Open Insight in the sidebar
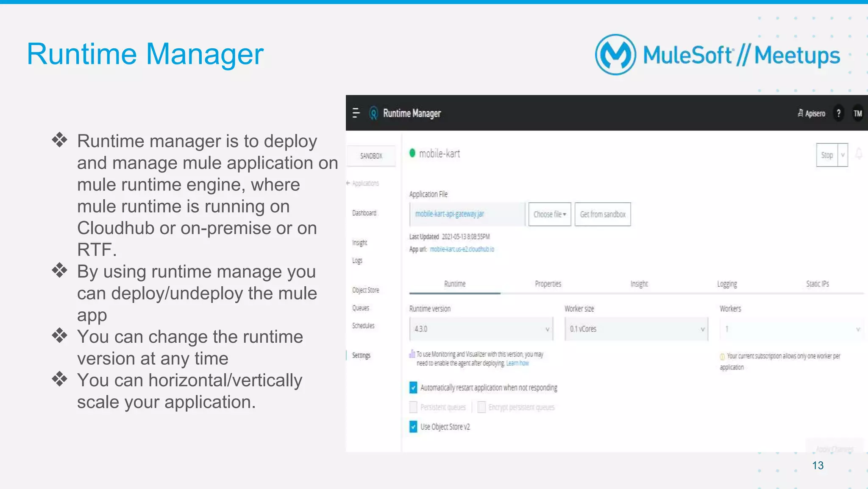Image resolution: width=868 pixels, height=489 pixels. coord(359,243)
